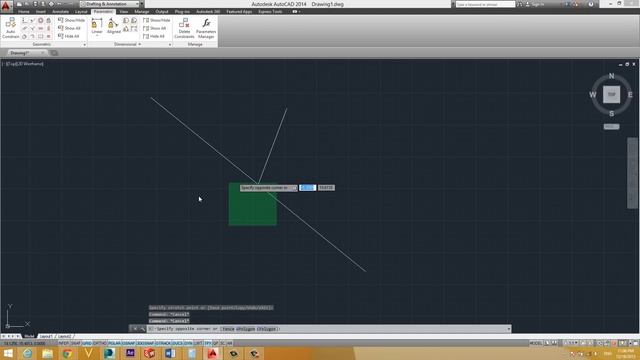Open the Home ribbon tab

(24, 12)
